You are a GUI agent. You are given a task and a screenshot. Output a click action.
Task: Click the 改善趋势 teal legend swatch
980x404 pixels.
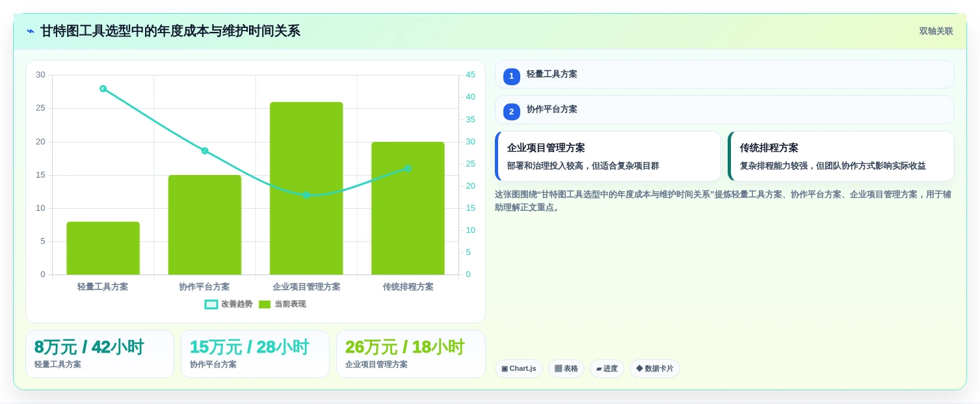coord(211,304)
